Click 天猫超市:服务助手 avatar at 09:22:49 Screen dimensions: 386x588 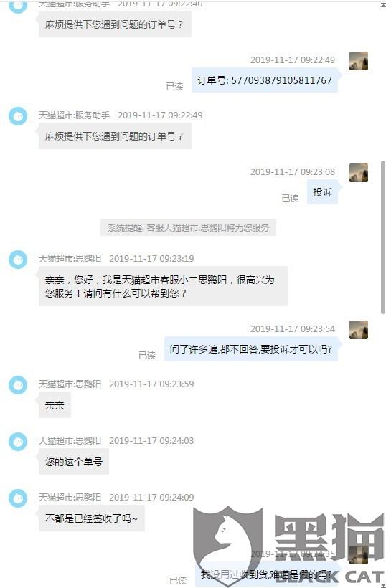[18, 116]
